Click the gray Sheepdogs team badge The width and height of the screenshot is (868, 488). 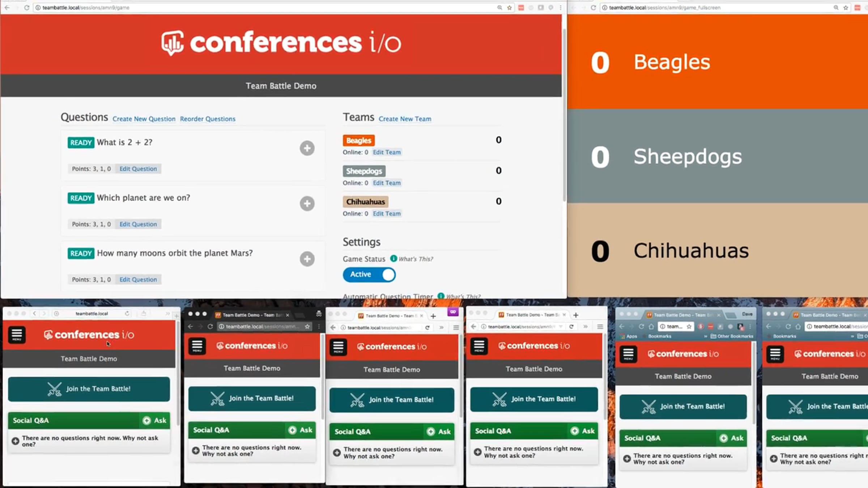coord(364,171)
